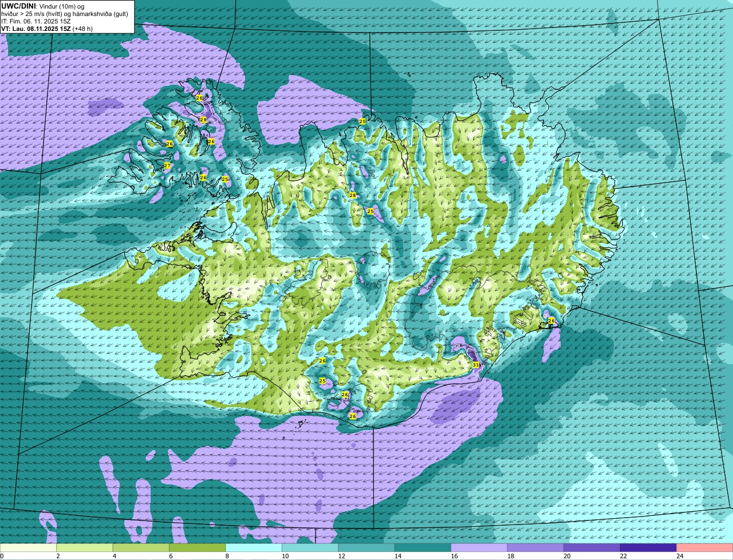Click the '2' label on the wind scale

click(58, 556)
